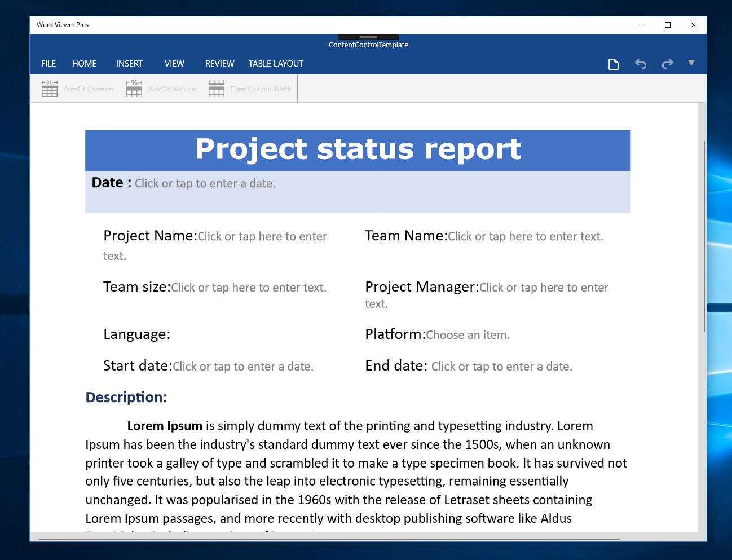Screen dimensions: 732x560
Task: Click the vertical scrollbar thumb
Action: click(705, 237)
